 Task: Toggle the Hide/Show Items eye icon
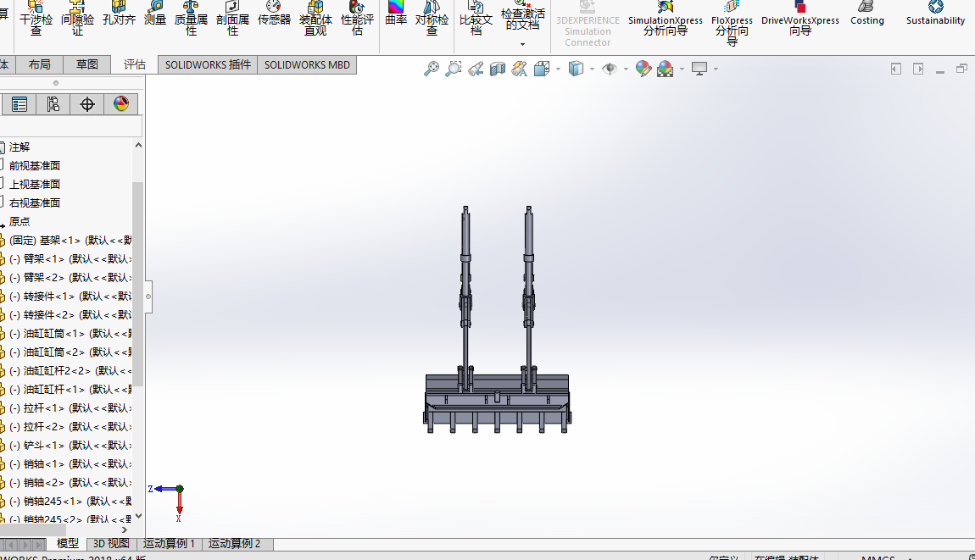click(610, 69)
